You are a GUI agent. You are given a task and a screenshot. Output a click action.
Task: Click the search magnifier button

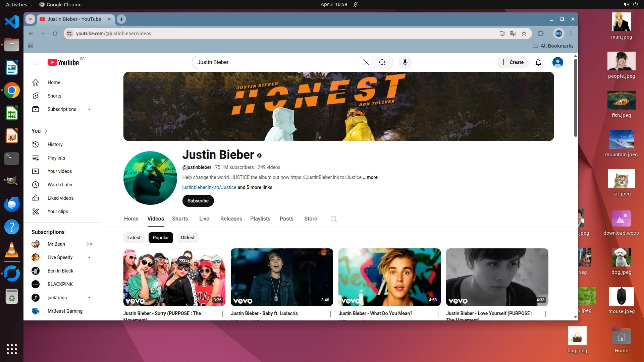[382, 62]
